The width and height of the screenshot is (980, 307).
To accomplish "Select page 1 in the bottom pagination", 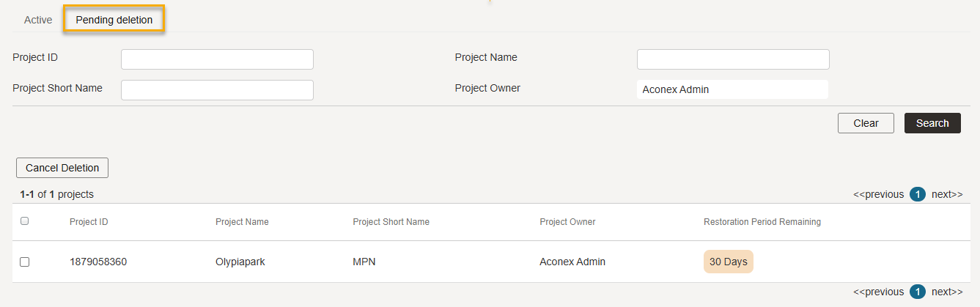I will [918, 292].
